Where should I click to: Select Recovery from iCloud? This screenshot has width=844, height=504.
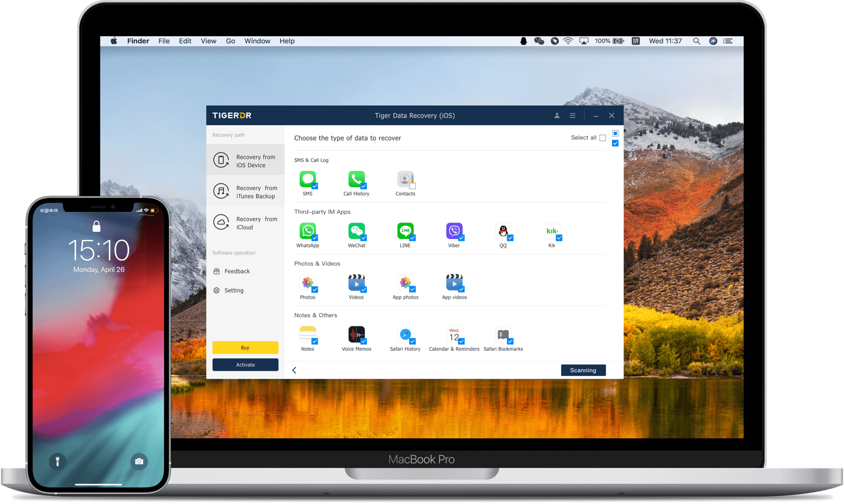coord(245,223)
